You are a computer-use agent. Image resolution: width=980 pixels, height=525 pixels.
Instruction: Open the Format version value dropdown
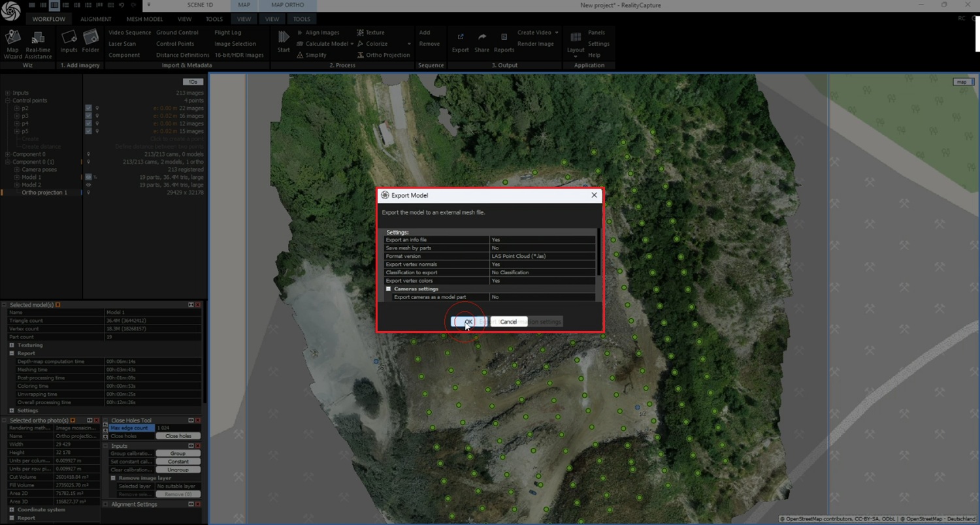click(542, 256)
